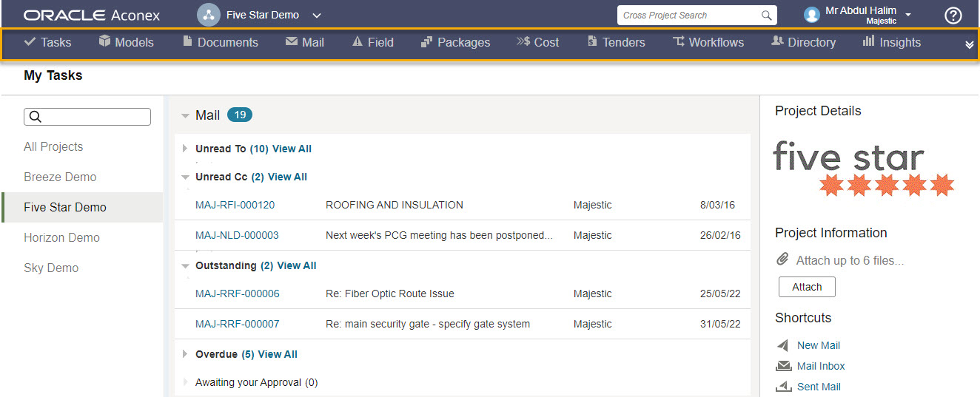The height and width of the screenshot is (397, 980).
Task: Click the paperclip attach icon
Action: [x=783, y=259]
